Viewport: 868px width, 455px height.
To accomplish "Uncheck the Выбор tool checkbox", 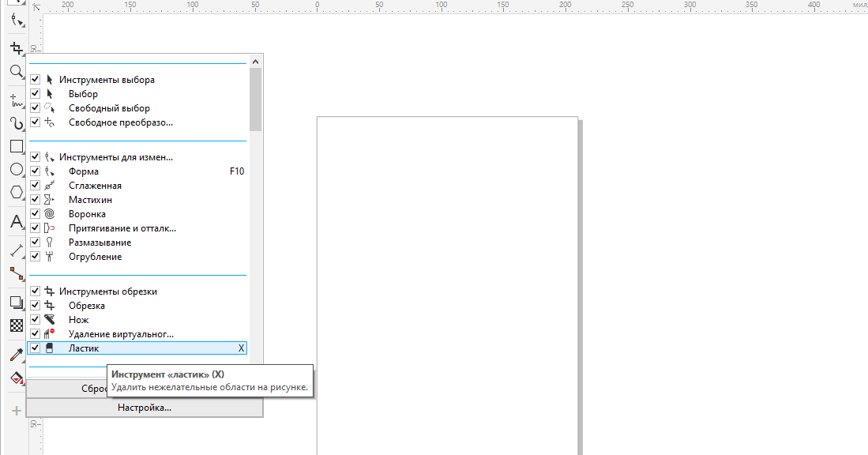I will (x=35, y=93).
